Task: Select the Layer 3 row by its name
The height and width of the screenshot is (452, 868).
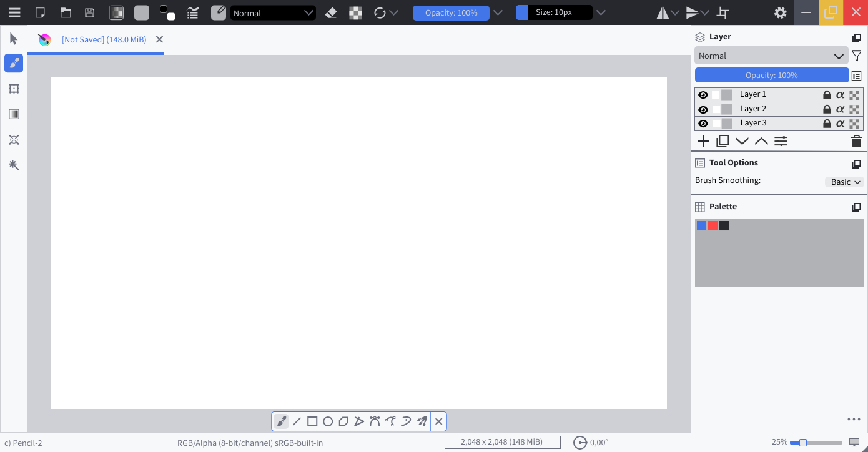Action: click(x=753, y=123)
